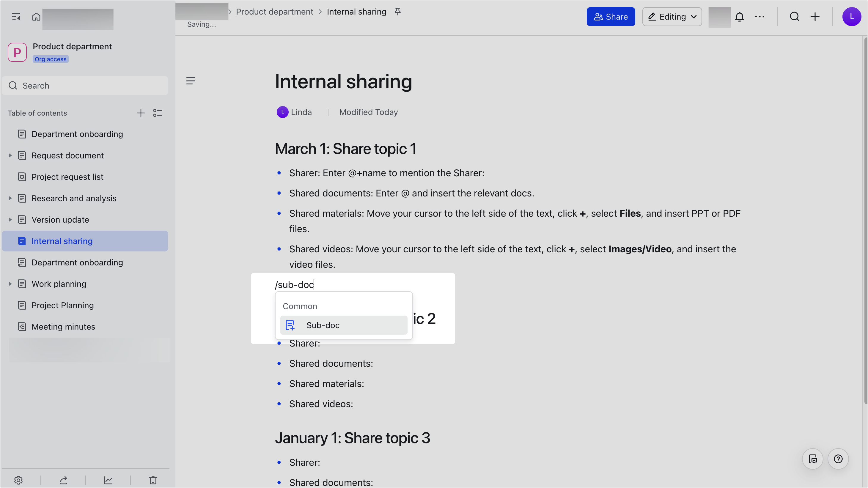Go to the home icon
Viewport: 868px width, 488px height.
coord(36,17)
